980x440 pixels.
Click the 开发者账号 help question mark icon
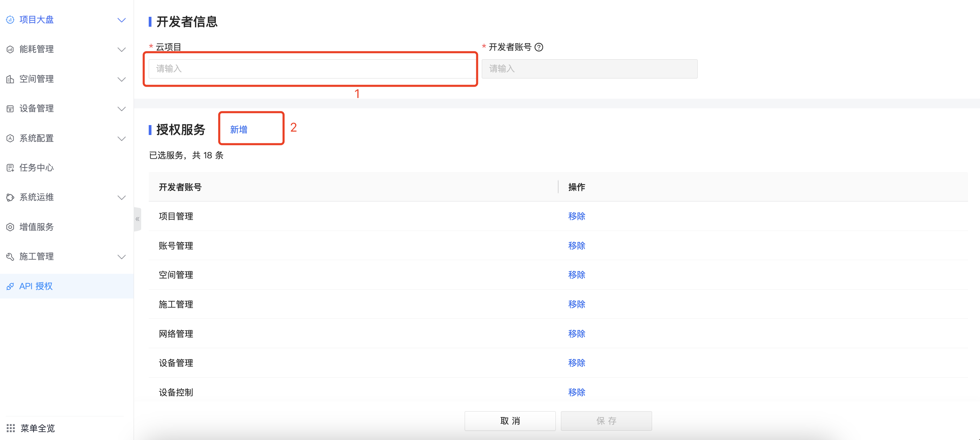pyautogui.click(x=542, y=47)
